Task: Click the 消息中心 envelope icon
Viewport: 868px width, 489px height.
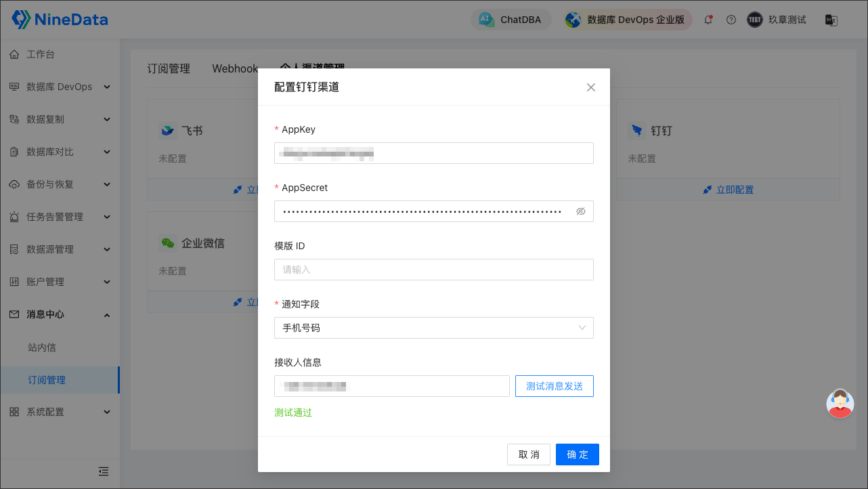Action: click(14, 314)
